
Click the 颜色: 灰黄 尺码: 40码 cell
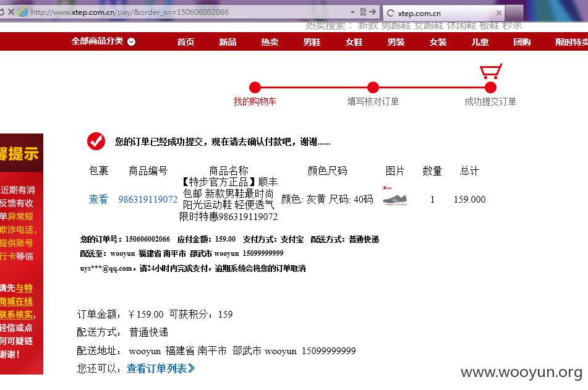click(327, 199)
